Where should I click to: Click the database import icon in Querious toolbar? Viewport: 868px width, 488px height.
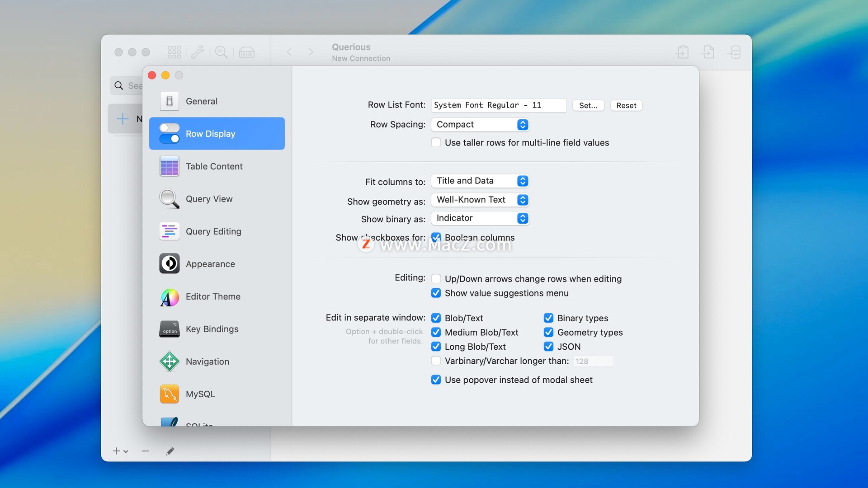734,52
